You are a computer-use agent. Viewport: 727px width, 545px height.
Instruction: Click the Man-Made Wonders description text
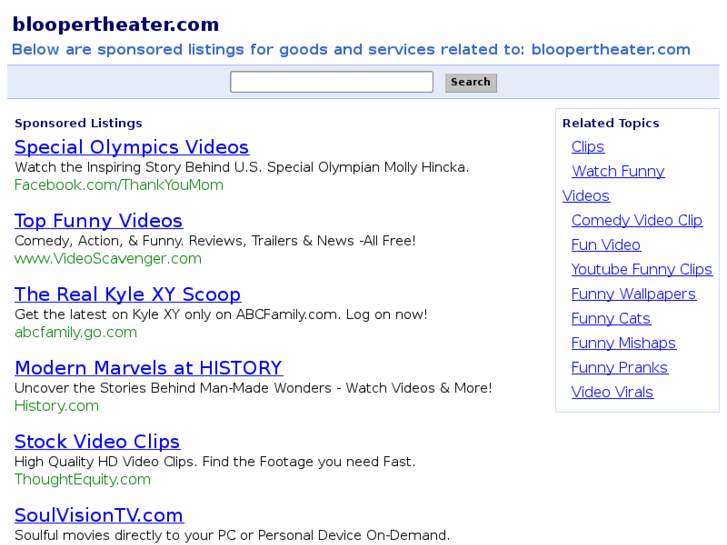coord(253,388)
